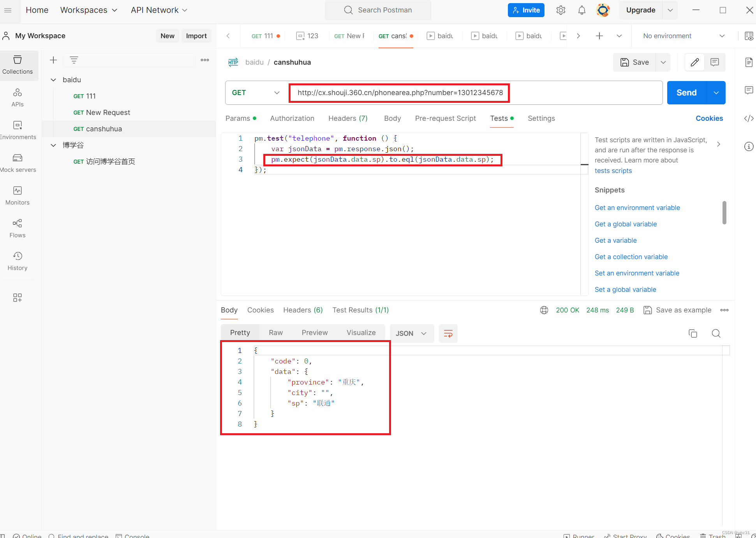756x538 pixels.
Task: Click the Snippets list scrollbar
Action: pos(724,213)
